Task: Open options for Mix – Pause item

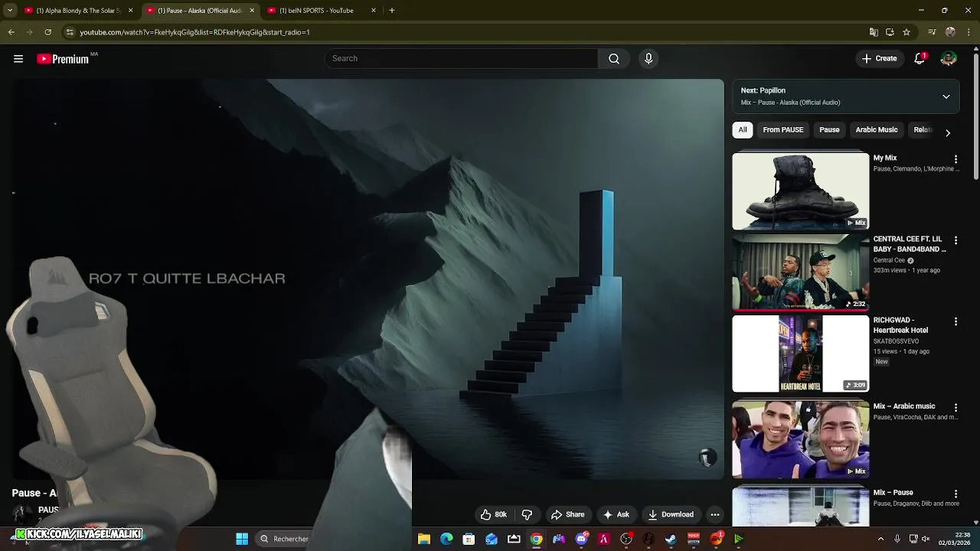Action: click(955, 494)
